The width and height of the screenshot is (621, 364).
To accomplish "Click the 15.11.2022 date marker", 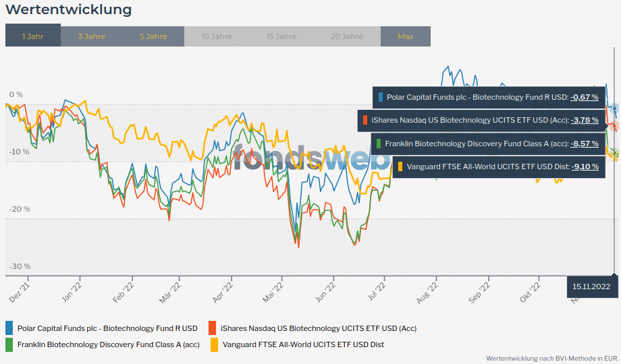I will pyautogui.click(x=591, y=286).
